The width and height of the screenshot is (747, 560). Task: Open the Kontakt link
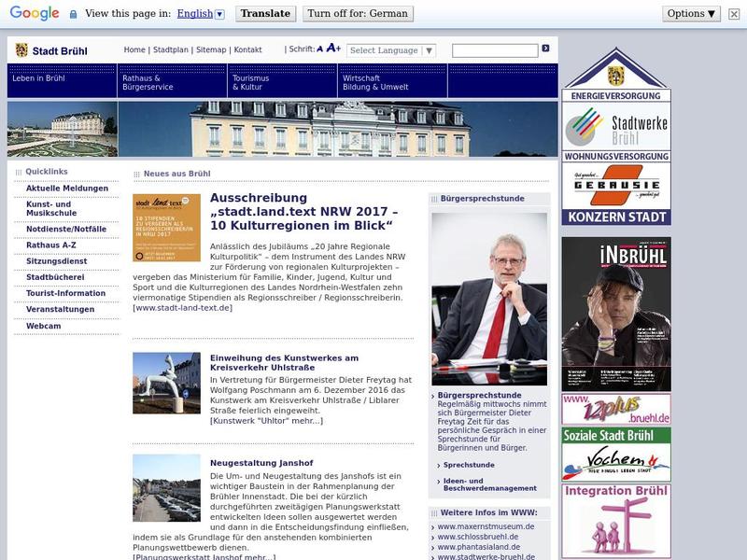tap(247, 49)
